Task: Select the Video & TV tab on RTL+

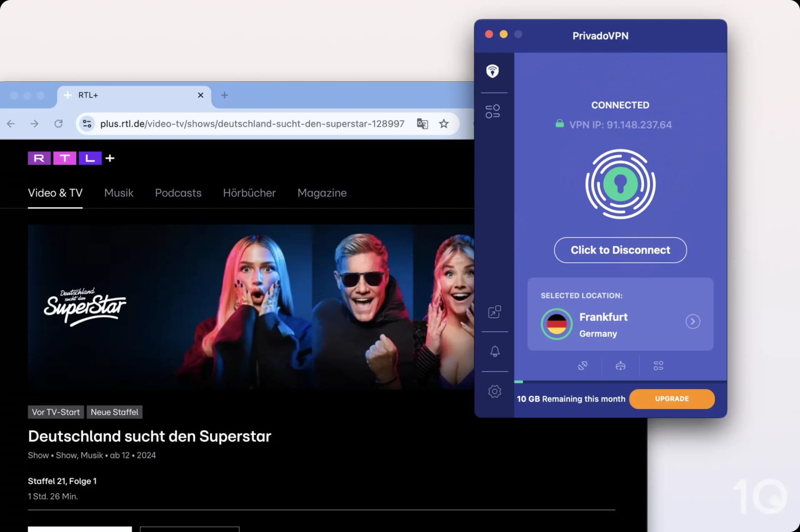Action: [54, 192]
